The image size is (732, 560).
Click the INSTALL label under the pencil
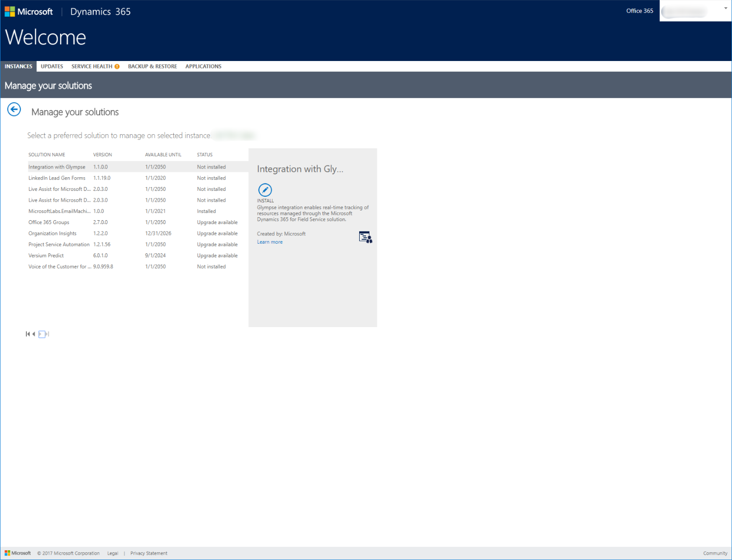coord(265,201)
